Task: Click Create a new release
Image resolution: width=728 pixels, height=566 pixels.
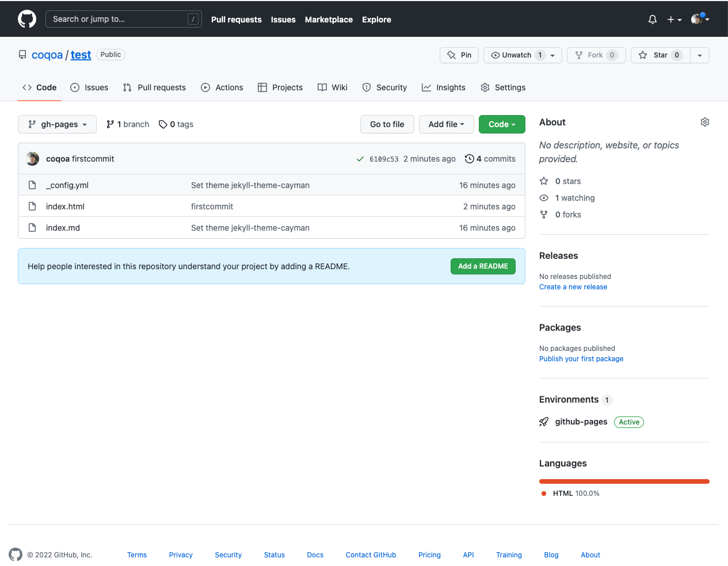Action: tap(573, 287)
